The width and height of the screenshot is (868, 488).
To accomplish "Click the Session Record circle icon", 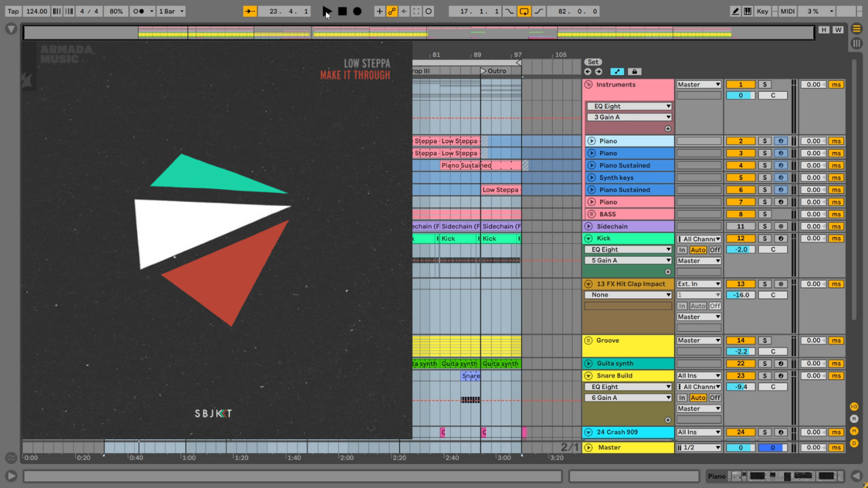I will (x=429, y=12).
